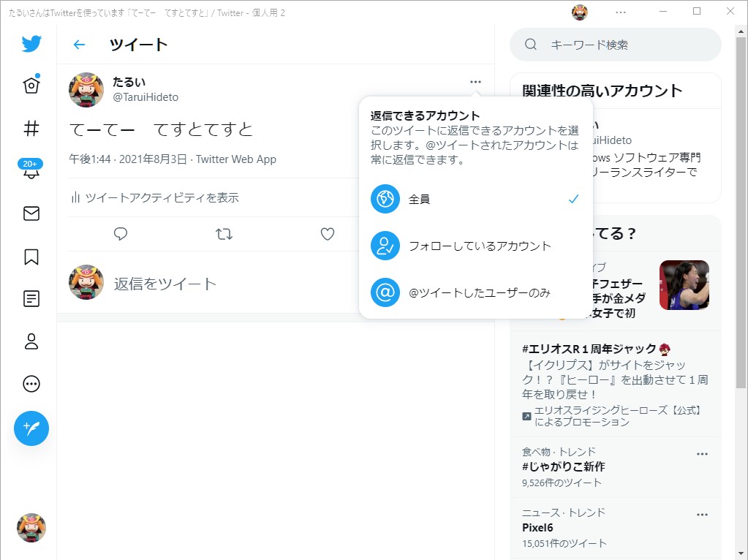This screenshot has height=560, width=748.
Task: Open the Home timeline icon
Action: point(30,86)
